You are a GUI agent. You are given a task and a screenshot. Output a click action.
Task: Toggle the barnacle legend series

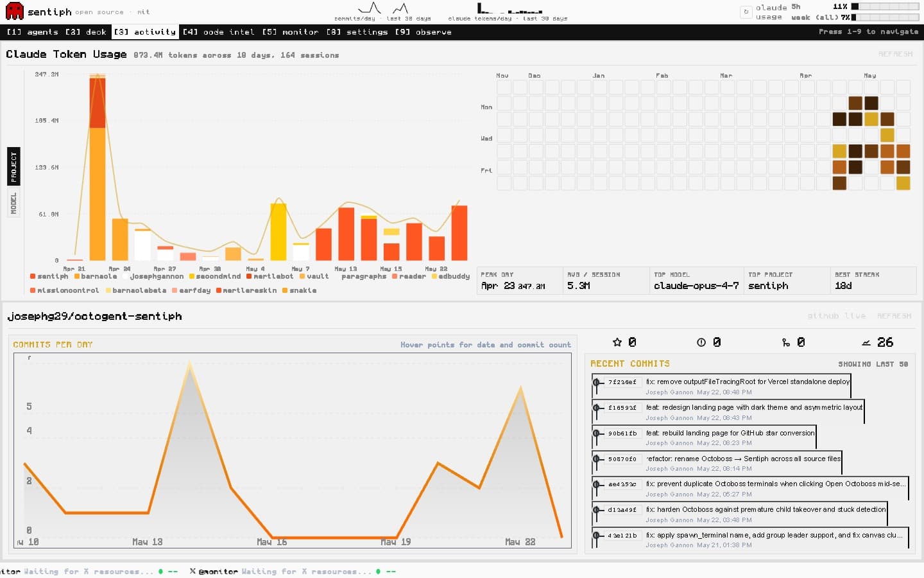point(96,276)
